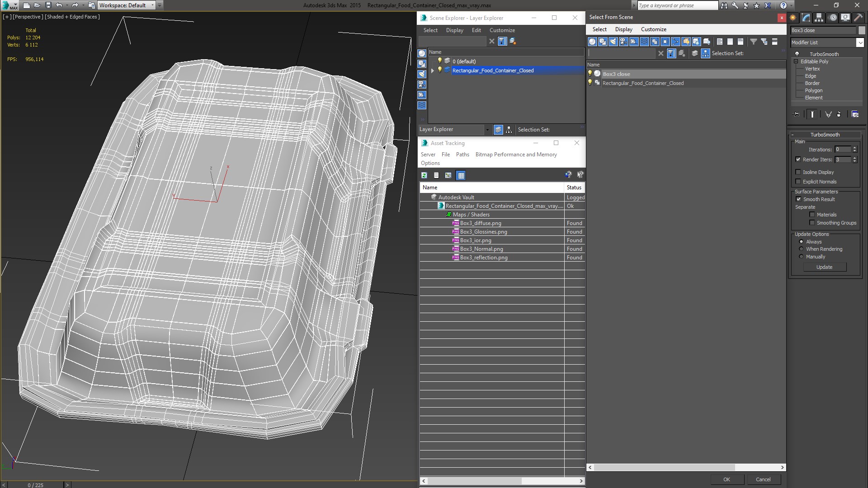Open the Hierarchy command panel tab
The width and height of the screenshot is (868, 488).
819,18
